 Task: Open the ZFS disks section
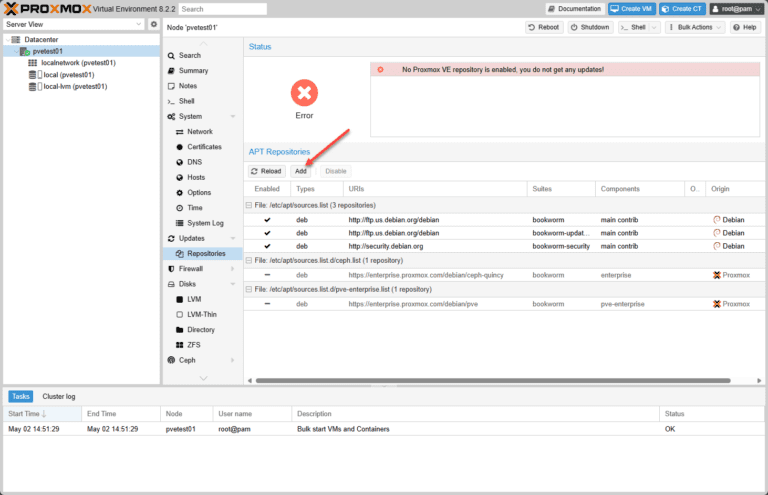click(193, 345)
